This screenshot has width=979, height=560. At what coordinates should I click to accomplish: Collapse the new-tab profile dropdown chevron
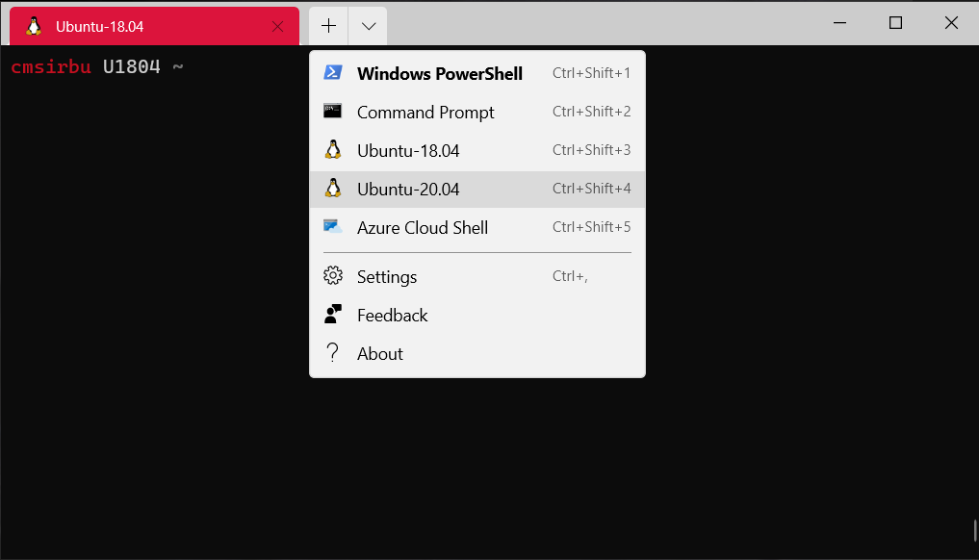pyautogui.click(x=369, y=26)
